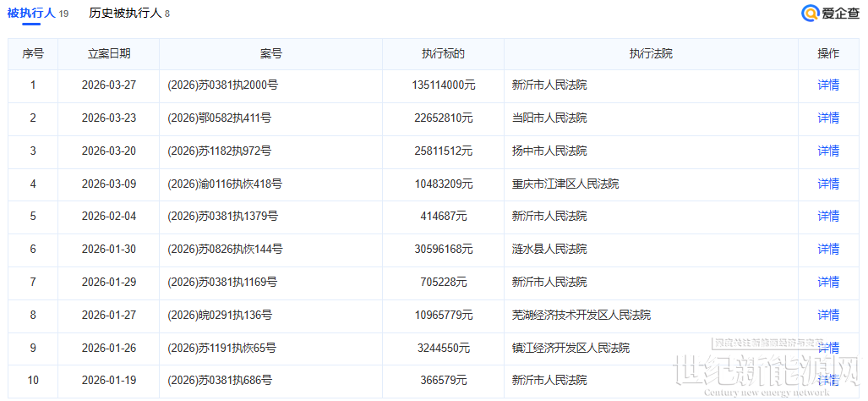Viewport: 868px width, 401px height.
Task: Click the 执行法院 column header
Action: click(x=651, y=54)
